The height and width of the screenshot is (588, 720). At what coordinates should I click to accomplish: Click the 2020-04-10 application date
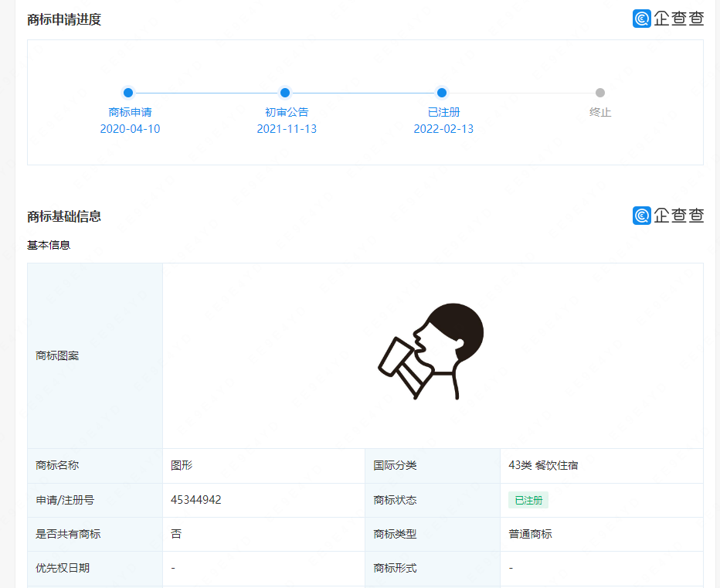tap(130, 129)
